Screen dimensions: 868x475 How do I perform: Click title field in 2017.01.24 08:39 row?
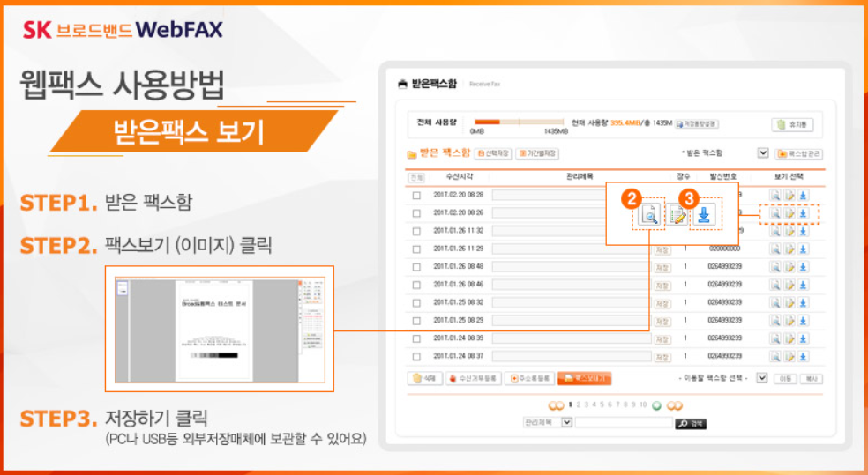click(572, 338)
